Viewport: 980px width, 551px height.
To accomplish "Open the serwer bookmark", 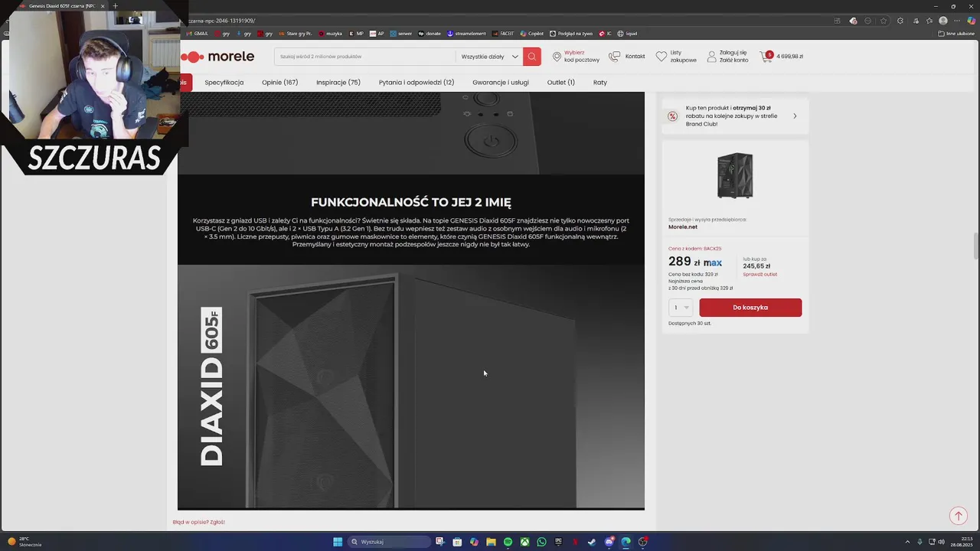I will [401, 34].
